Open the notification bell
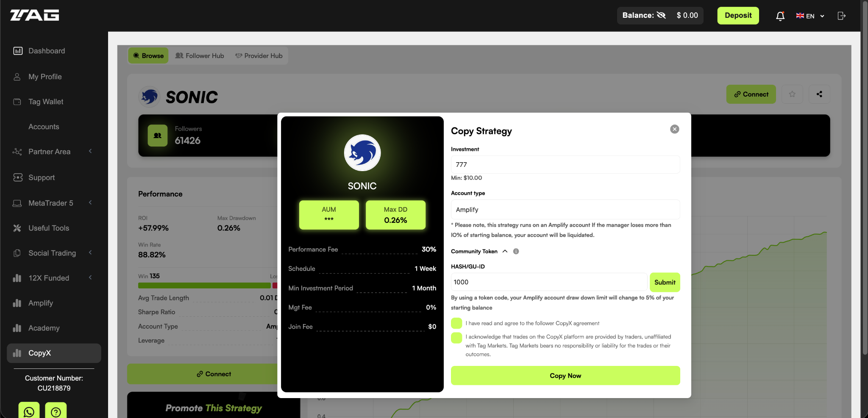The height and width of the screenshot is (418, 868). click(x=780, y=16)
